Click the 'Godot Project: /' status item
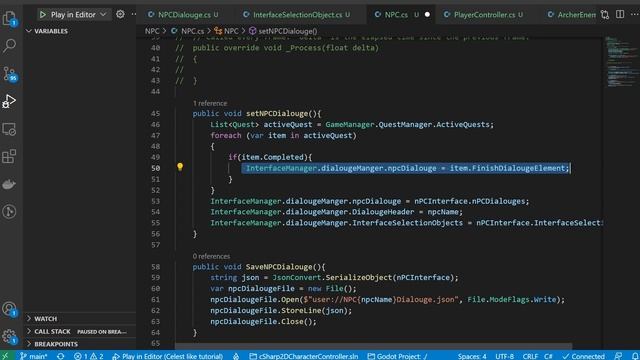640x360 pixels. (397, 356)
